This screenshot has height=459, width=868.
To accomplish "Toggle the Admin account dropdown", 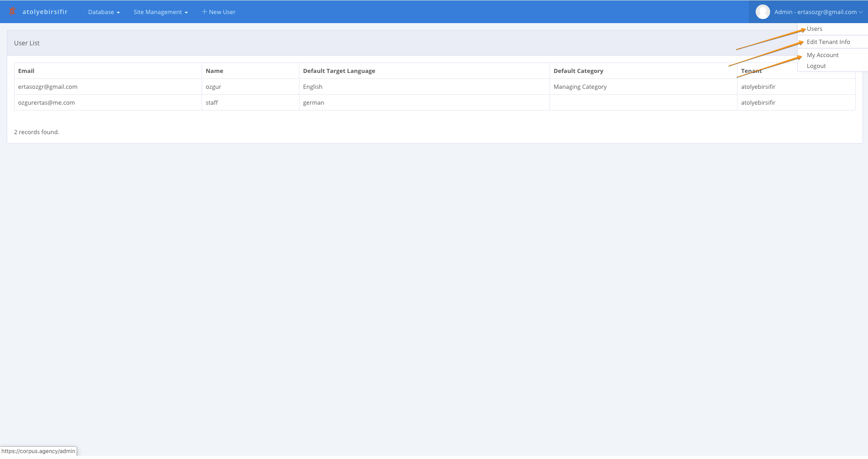I will [x=809, y=12].
